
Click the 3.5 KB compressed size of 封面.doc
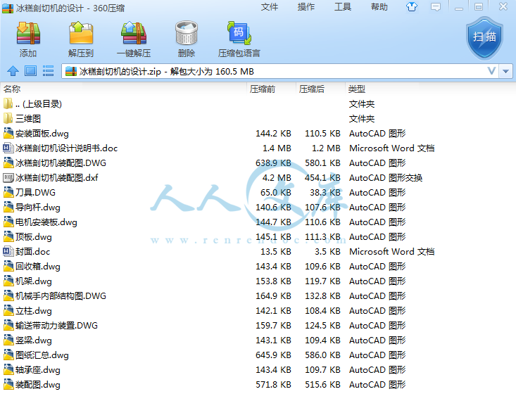(x=327, y=252)
